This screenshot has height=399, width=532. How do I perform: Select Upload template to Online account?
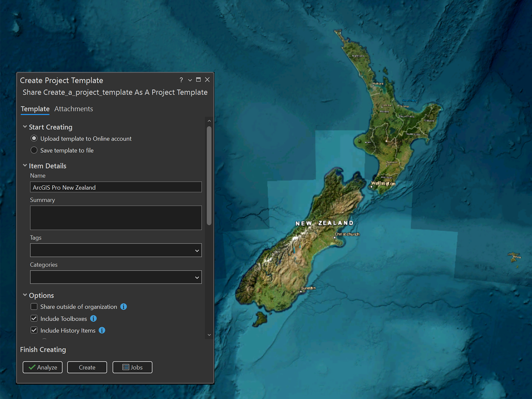(x=34, y=138)
